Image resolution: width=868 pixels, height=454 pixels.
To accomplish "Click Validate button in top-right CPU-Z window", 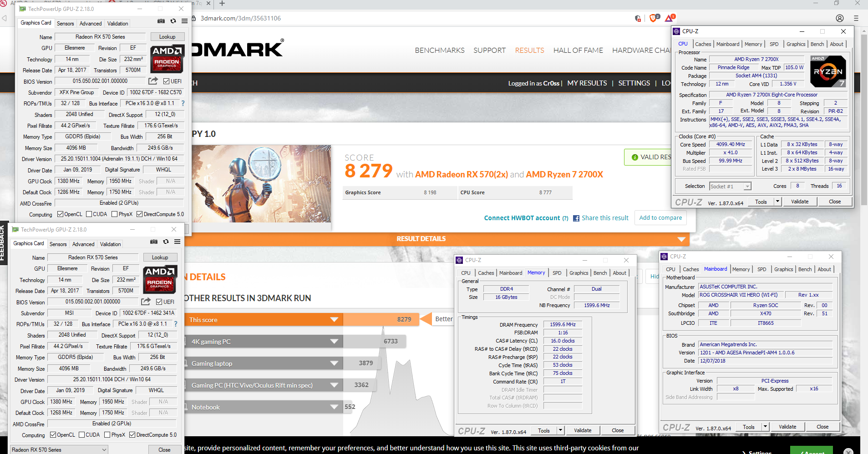I will point(800,202).
